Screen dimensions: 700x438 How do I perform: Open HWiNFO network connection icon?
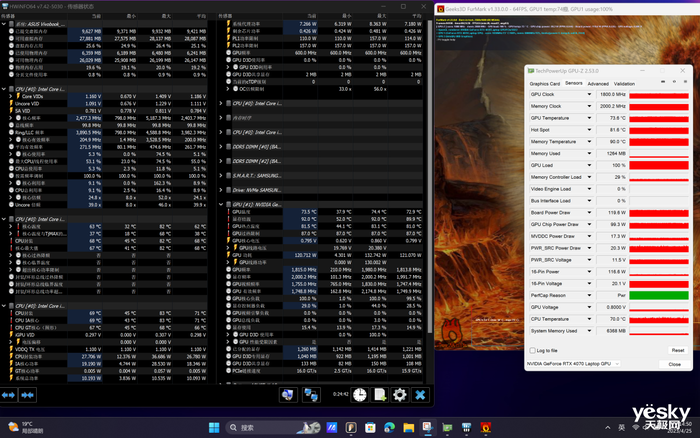pos(311,395)
